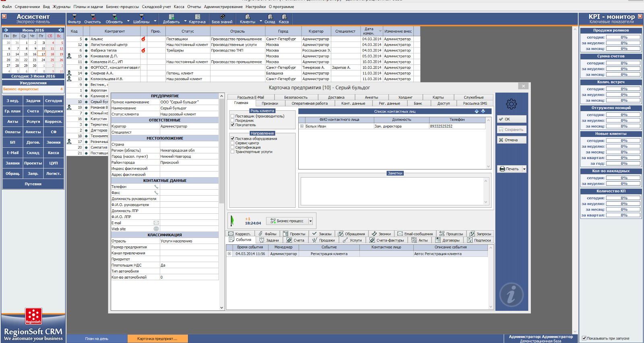Expand Белых Иван contact row

click(302, 126)
